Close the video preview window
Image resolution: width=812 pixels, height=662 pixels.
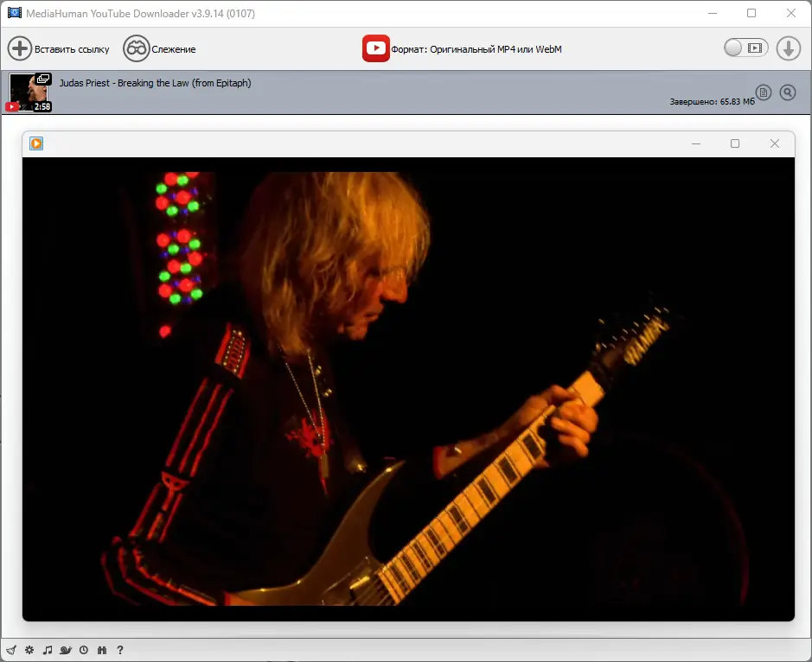click(x=775, y=143)
